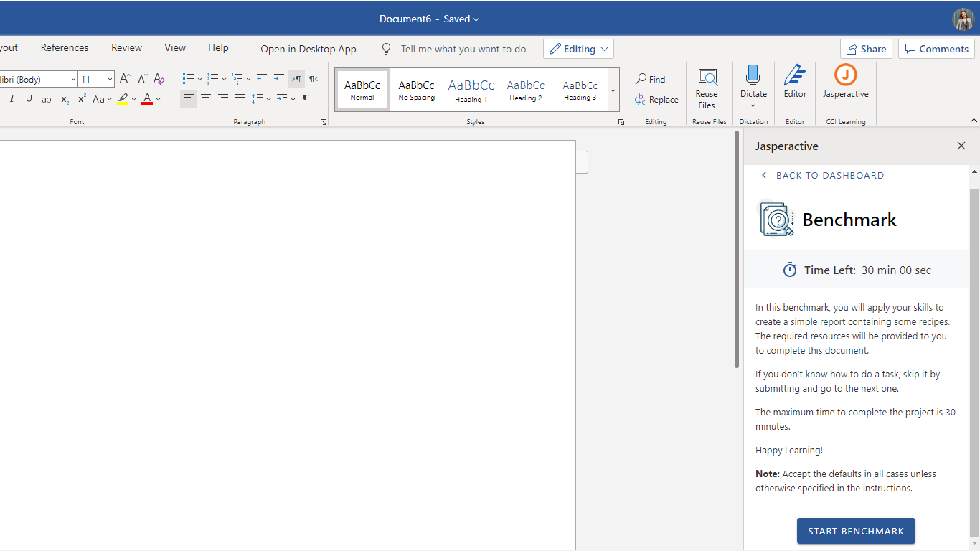Open the Editor proofing pane
The height and width of the screenshot is (551, 980).
(x=795, y=82)
